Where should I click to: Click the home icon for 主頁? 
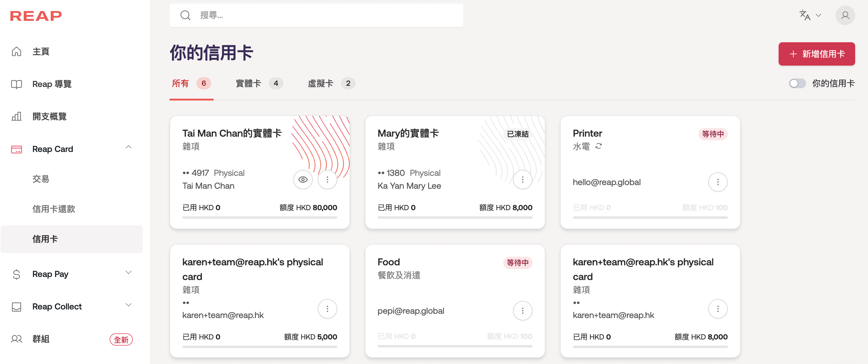pos(17,51)
